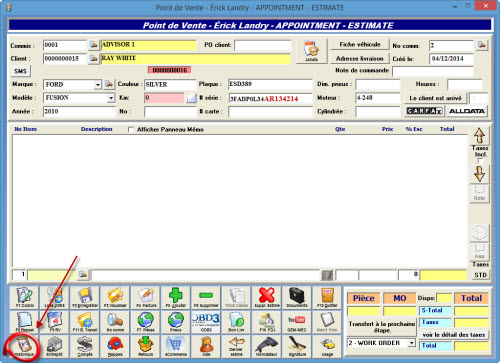Open Bon Livr delivery slip icon
Image resolution: width=500 pixels, height=363 pixels.
[236, 322]
